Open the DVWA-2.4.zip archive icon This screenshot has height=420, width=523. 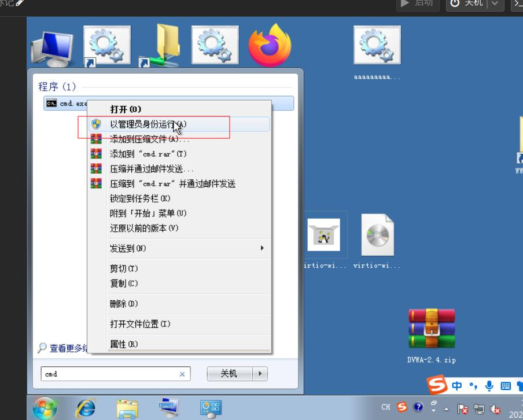click(432, 329)
